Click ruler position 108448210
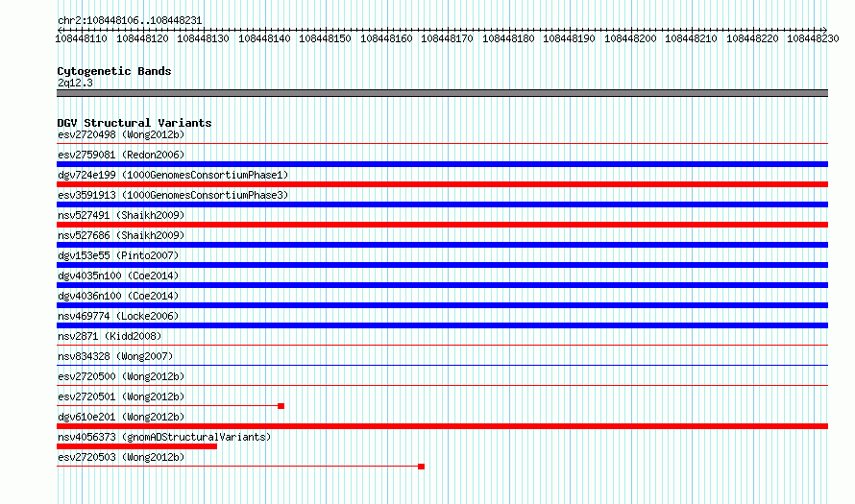Viewport: 855px width, 504px height. tap(692, 38)
